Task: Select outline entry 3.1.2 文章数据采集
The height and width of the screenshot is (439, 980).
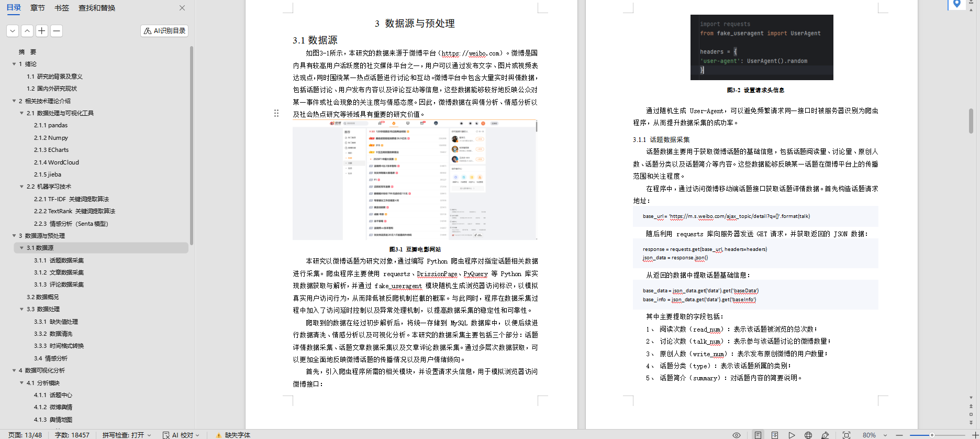Action: point(59,272)
